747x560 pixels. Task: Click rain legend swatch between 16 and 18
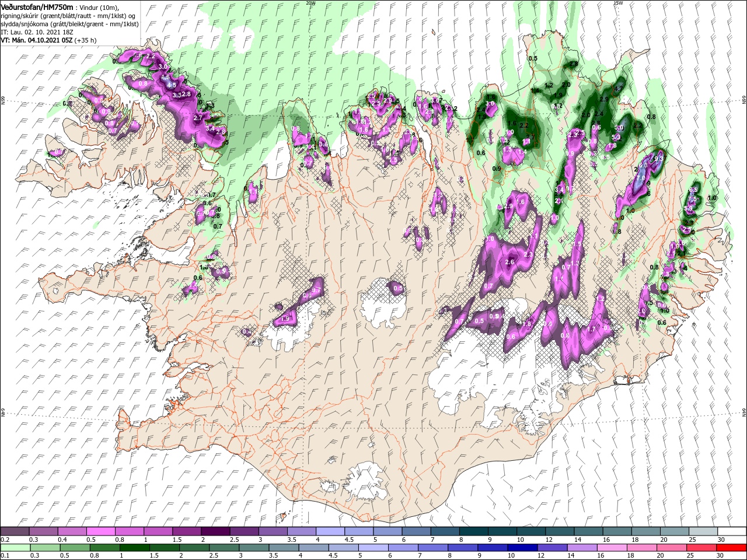click(x=611, y=548)
